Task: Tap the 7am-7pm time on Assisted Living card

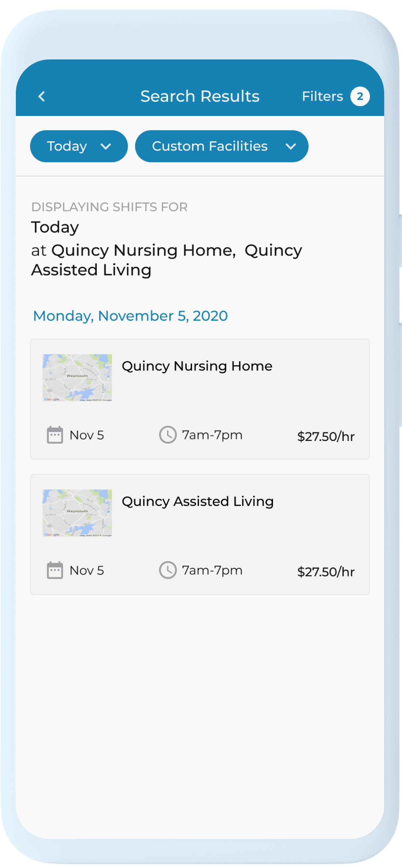Action: pos(212,570)
